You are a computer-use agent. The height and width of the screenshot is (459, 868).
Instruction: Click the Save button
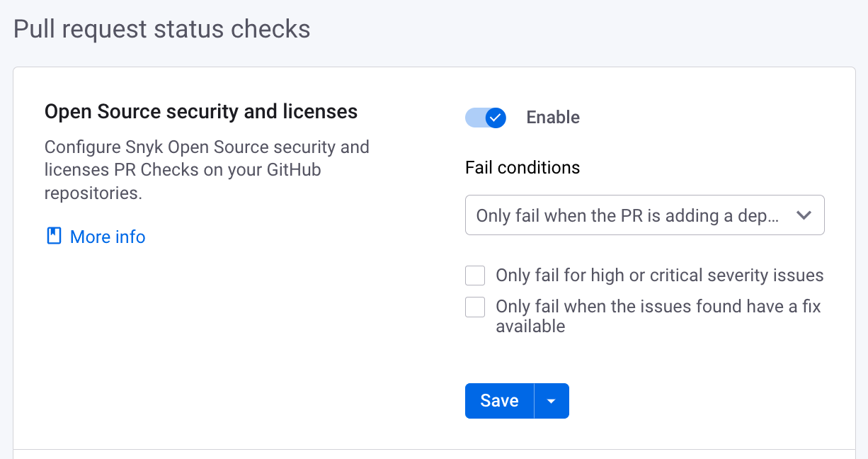pyautogui.click(x=499, y=401)
